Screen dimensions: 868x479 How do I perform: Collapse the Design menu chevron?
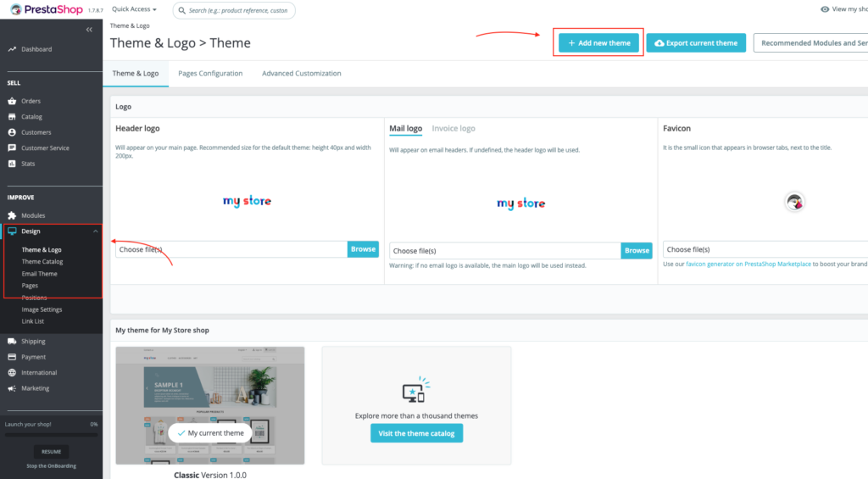coord(95,231)
